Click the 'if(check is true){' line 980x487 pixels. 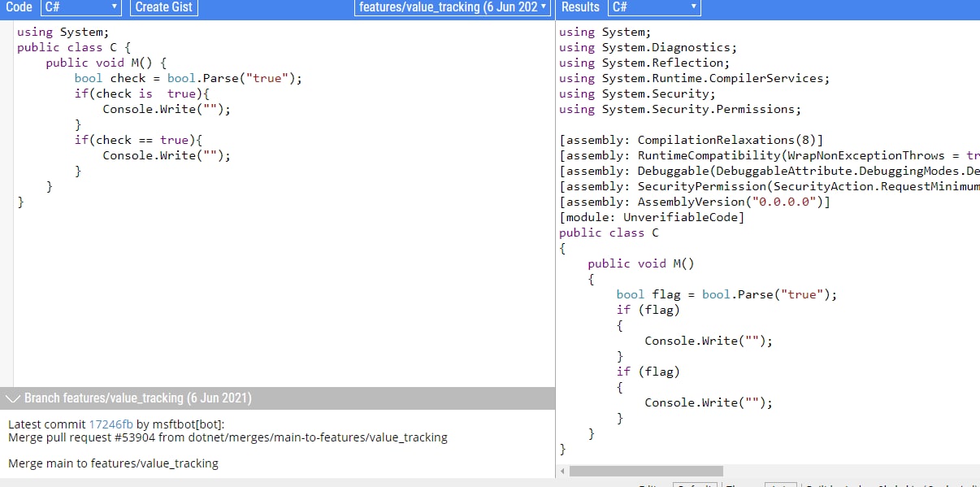[141, 93]
